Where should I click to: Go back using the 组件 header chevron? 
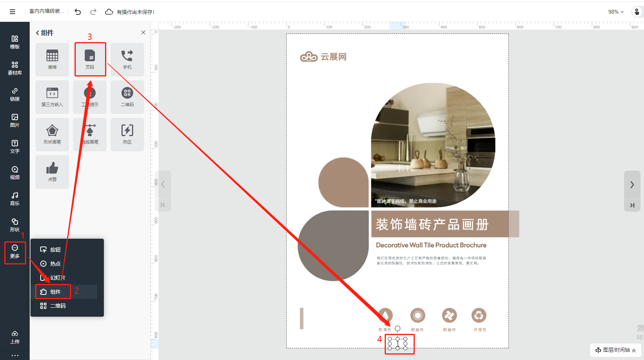coord(37,33)
